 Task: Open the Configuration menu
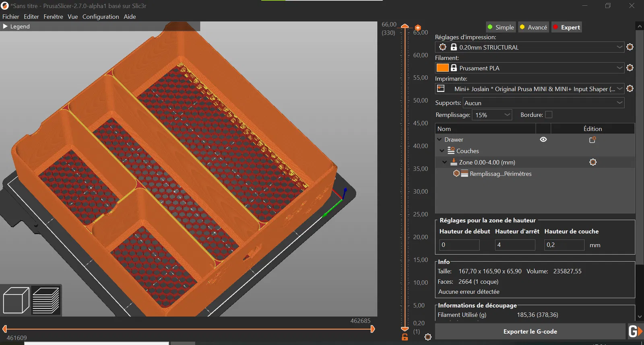101,16
